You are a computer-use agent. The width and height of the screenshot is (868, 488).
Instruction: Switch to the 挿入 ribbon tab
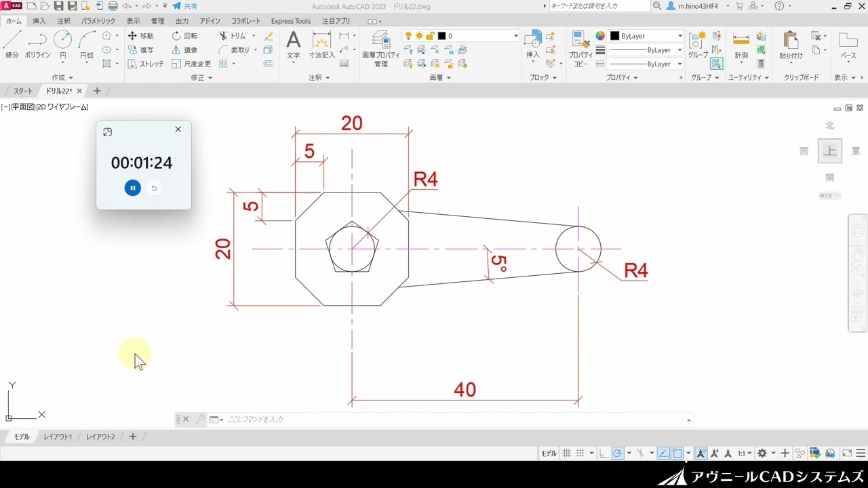tap(38, 20)
